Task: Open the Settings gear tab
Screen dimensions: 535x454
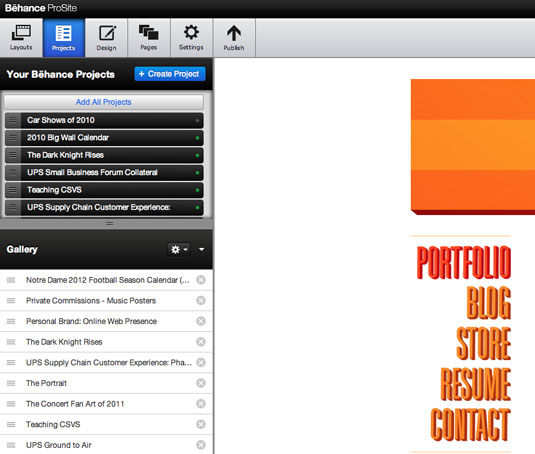Action: click(x=191, y=38)
